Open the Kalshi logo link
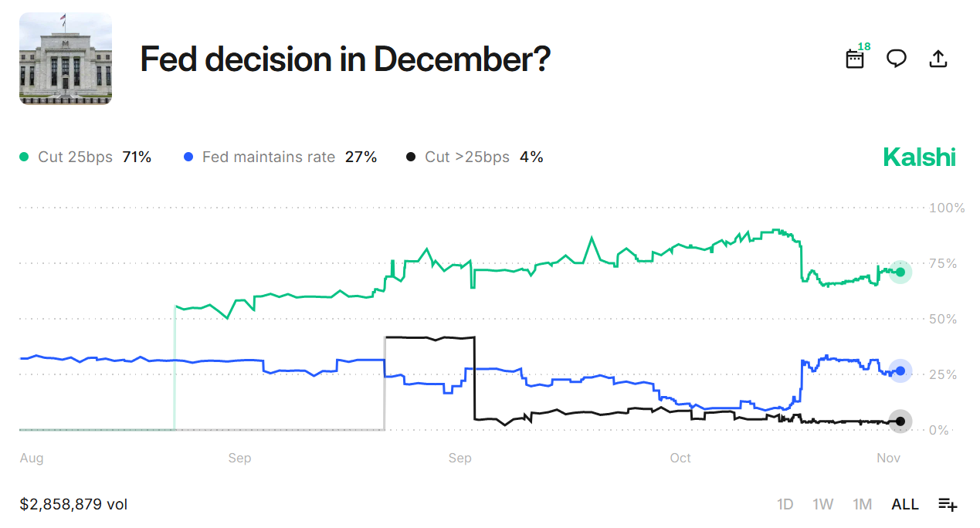980x528 pixels. pos(920,156)
